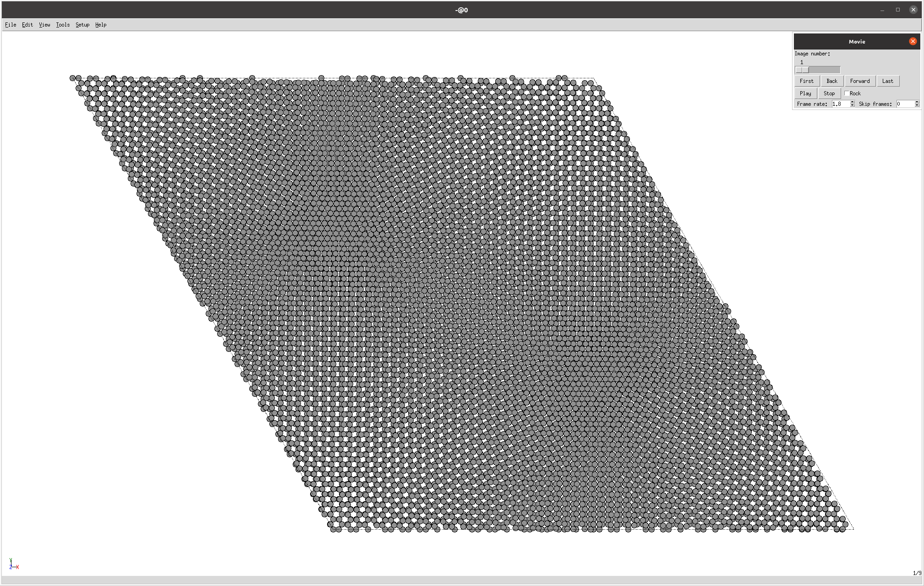This screenshot has width=924, height=586.
Task: Open the Setup menu
Action: pos(81,24)
